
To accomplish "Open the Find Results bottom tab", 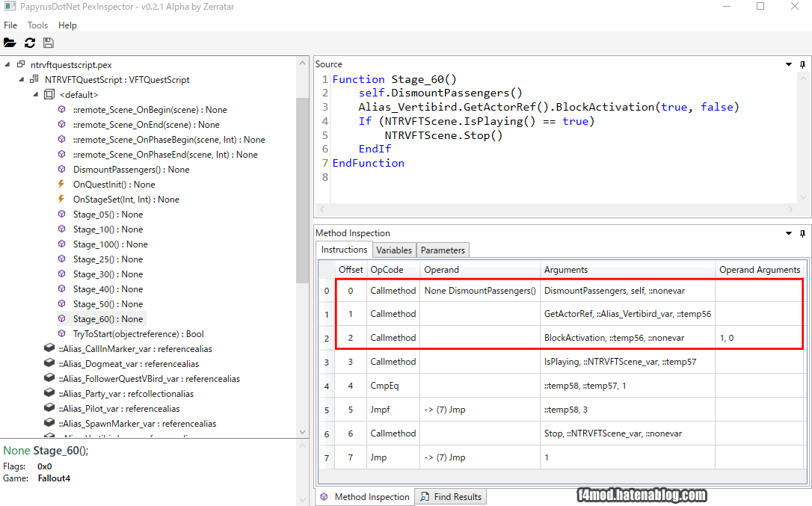I will click(451, 497).
